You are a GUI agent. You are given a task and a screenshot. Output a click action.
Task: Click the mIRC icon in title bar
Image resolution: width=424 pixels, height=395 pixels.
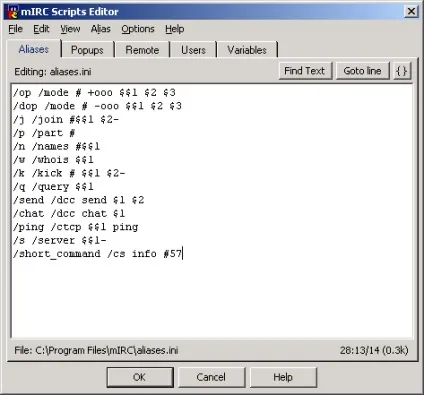coord(13,12)
